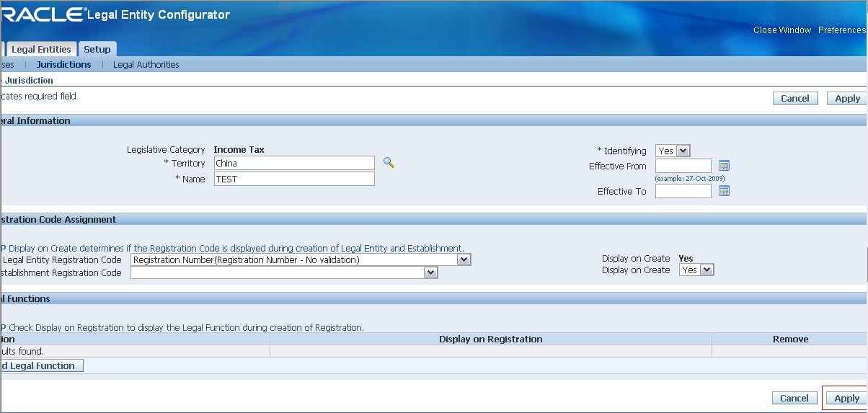Open Territory search magnifier icon

pyautogui.click(x=389, y=163)
